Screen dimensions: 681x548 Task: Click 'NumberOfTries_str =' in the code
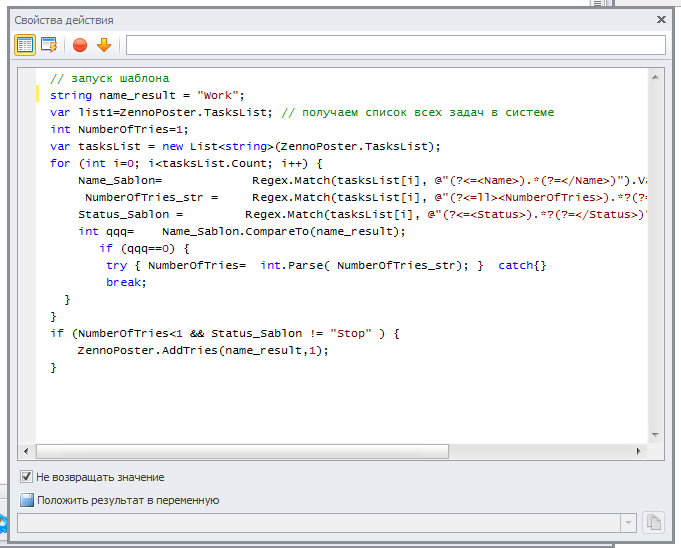(152, 198)
